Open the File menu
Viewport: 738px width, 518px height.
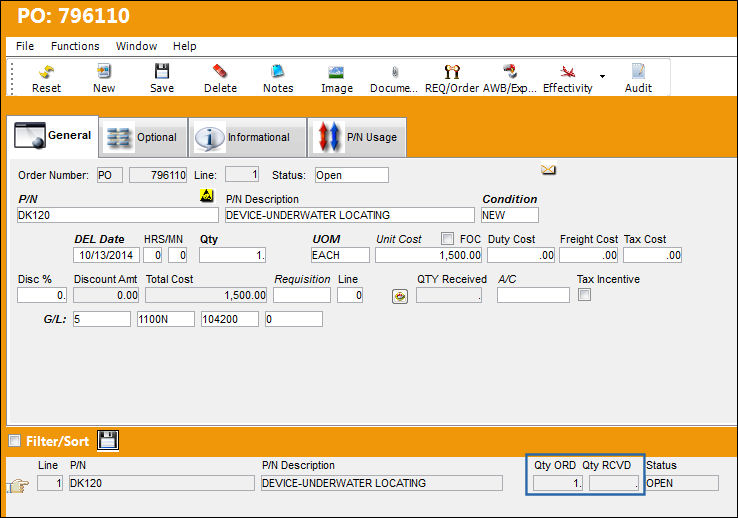tap(25, 46)
